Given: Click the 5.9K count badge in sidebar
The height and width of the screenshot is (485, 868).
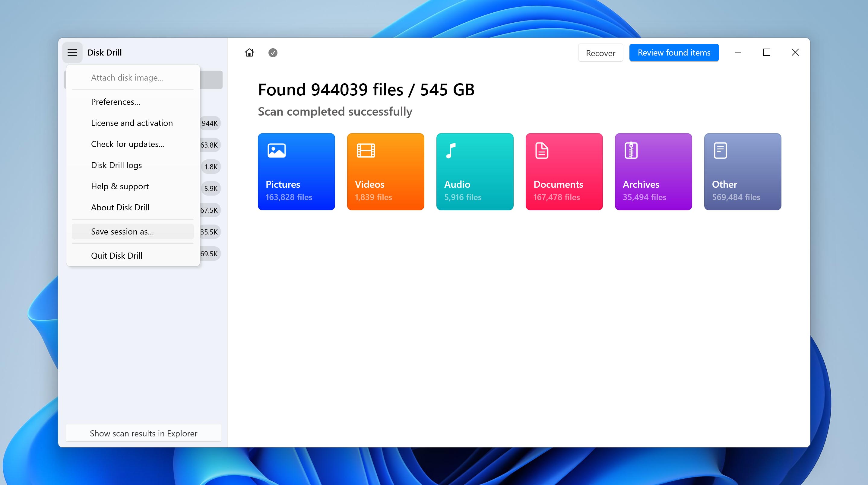Looking at the screenshot, I should pyautogui.click(x=211, y=189).
